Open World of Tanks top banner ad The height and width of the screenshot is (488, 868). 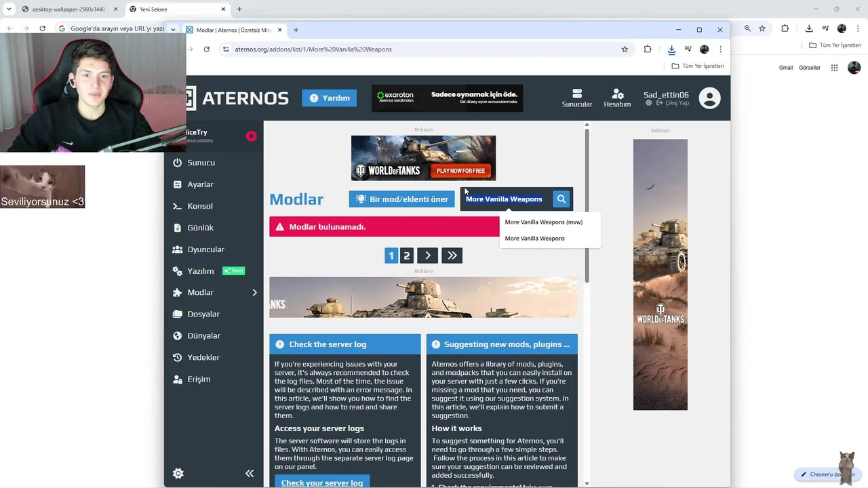coord(423,158)
